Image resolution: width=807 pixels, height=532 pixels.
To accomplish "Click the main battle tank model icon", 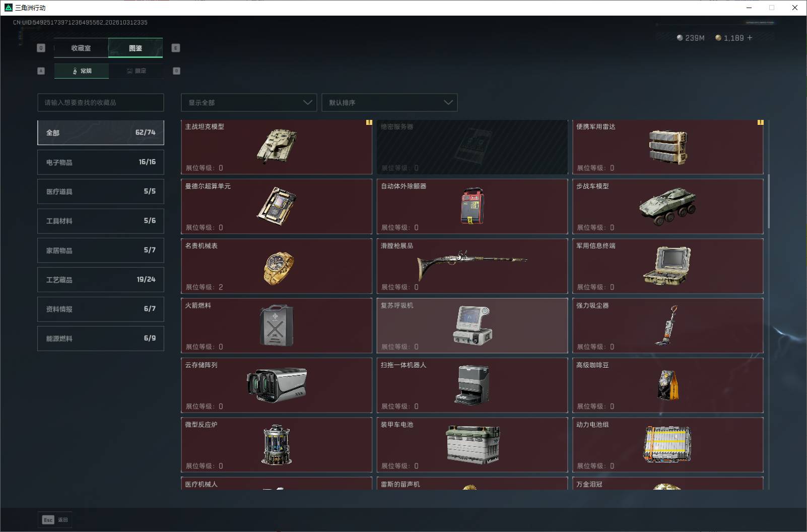I will (277, 146).
